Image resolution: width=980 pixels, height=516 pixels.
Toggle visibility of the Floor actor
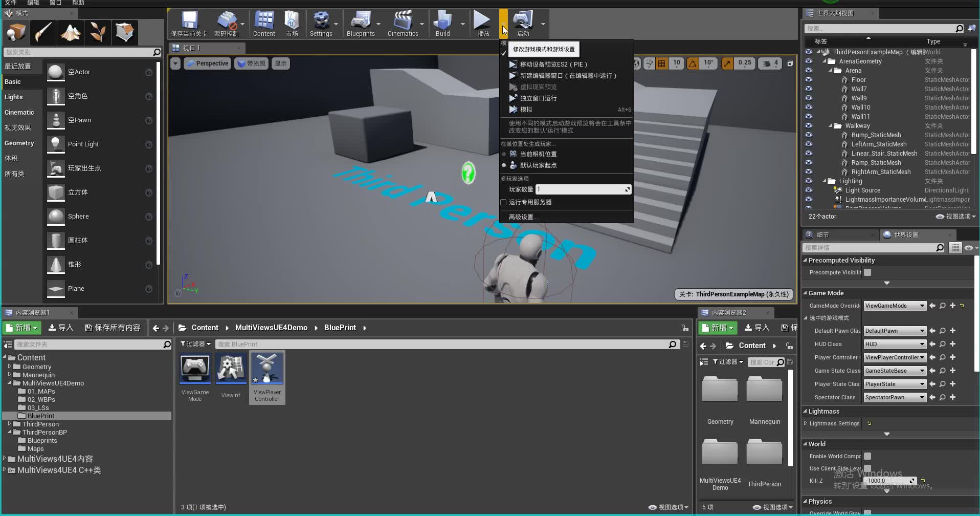point(809,79)
